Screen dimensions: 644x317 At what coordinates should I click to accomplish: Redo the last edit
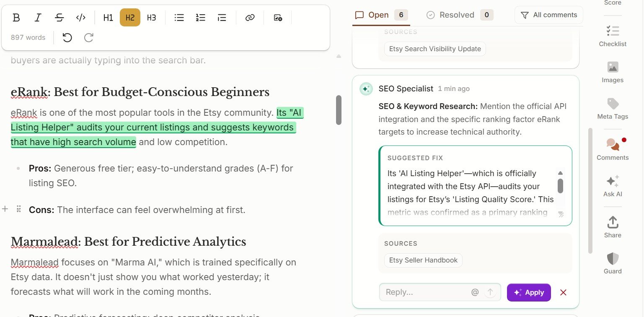(x=89, y=38)
